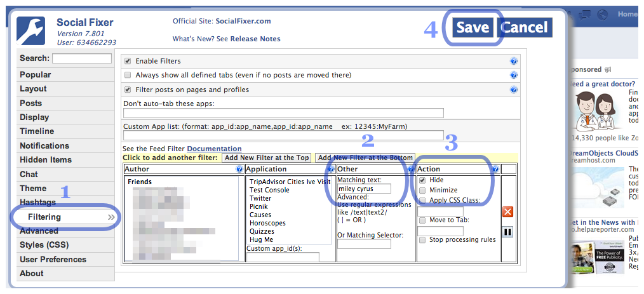644x294 pixels.
Task: Open the Theme settings section
Action: coord(65,189)
